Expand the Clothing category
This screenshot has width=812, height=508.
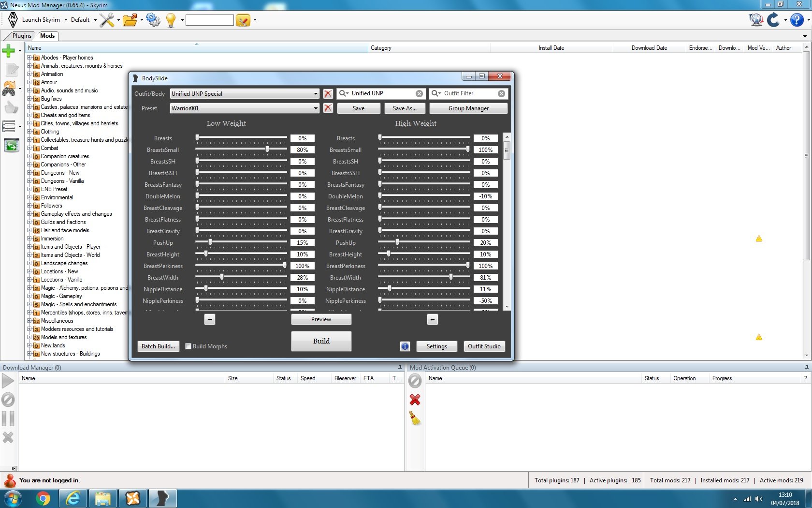tap(29, 132)
